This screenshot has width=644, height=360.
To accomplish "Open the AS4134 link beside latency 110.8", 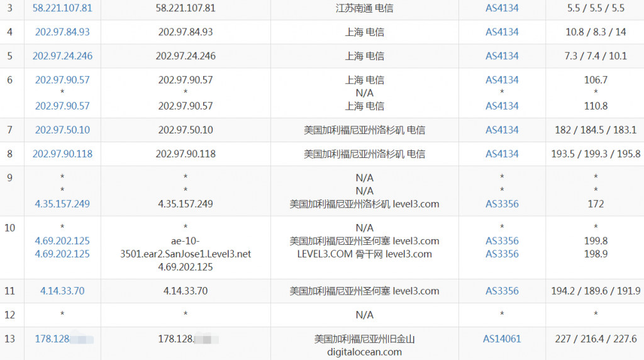I will tap(502, 106).
